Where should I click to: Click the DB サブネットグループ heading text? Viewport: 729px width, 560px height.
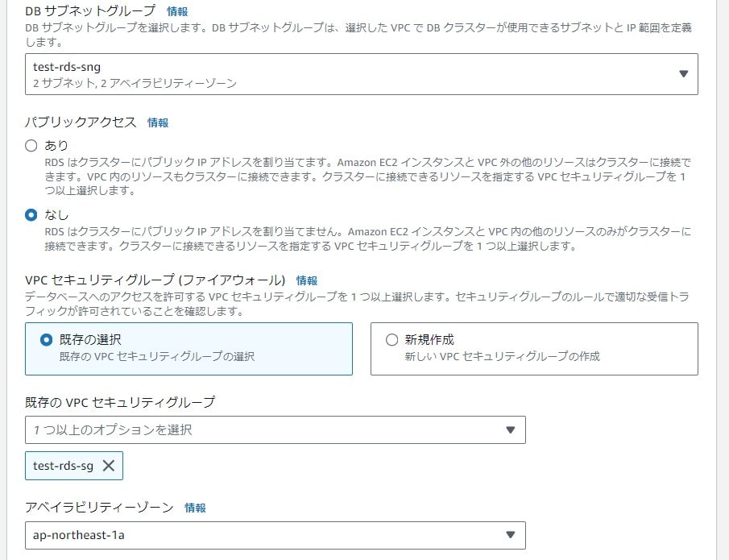tap(90, 10)
